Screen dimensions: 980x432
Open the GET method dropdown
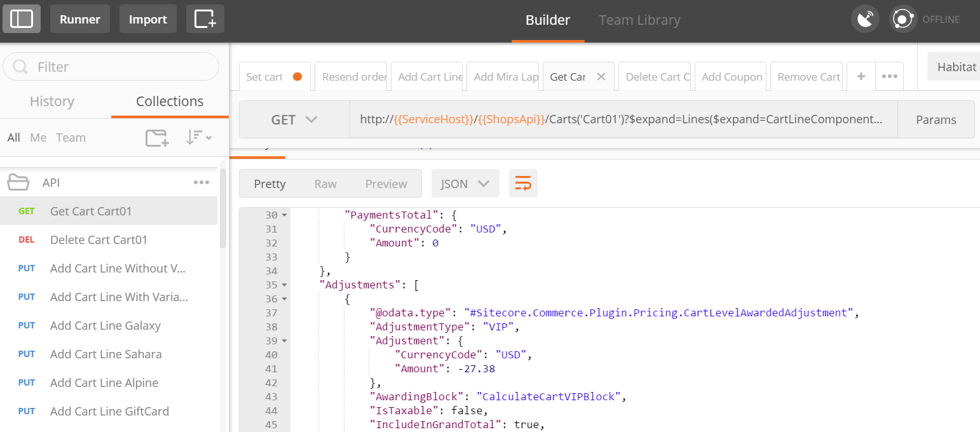(x=294, y=119)
